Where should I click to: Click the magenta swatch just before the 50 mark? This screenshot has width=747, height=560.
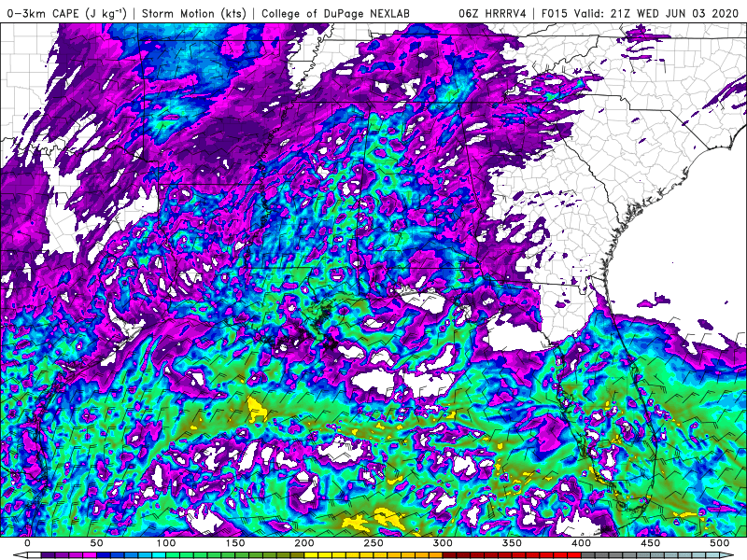point(90,555)
